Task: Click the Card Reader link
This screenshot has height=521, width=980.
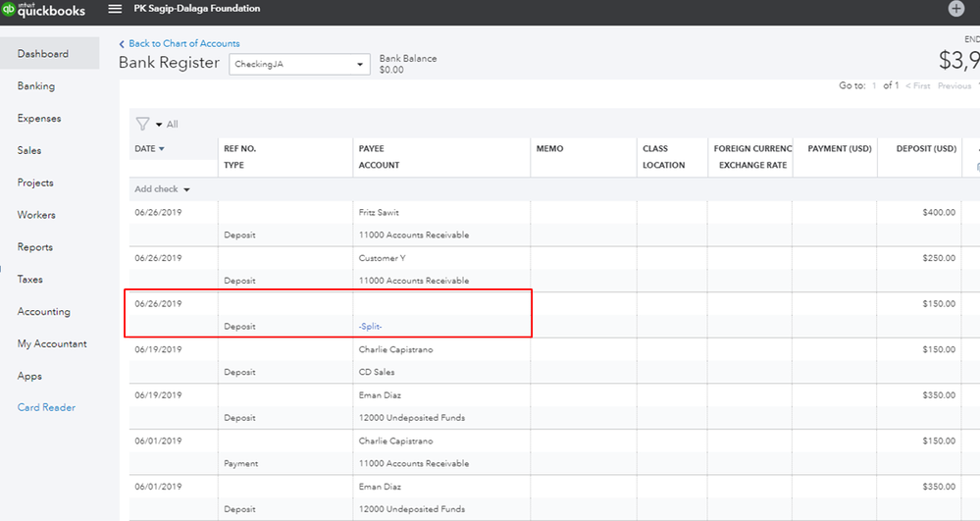Action: point(46,408)
